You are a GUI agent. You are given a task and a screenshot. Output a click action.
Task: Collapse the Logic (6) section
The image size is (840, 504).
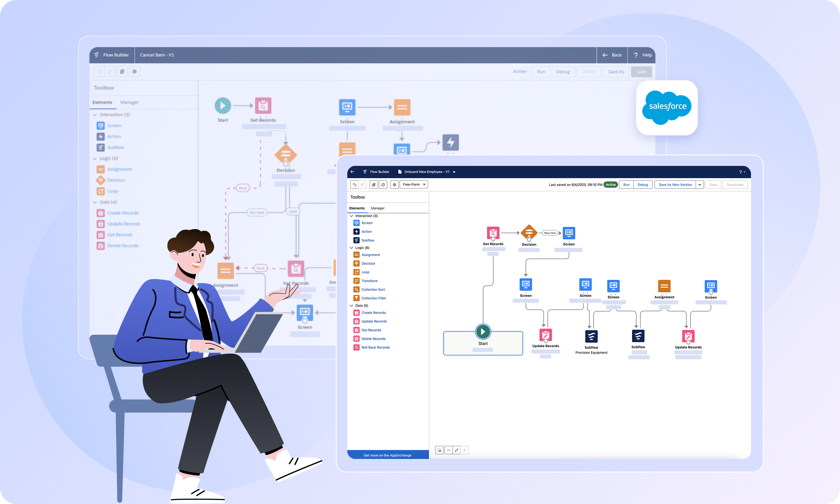tap(352, 248)
